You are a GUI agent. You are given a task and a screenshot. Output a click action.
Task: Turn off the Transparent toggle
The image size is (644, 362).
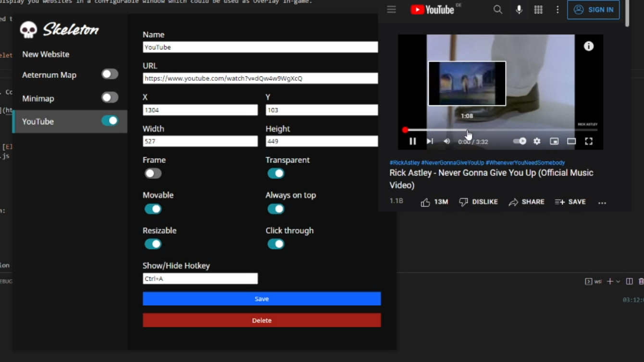[276, 174]
